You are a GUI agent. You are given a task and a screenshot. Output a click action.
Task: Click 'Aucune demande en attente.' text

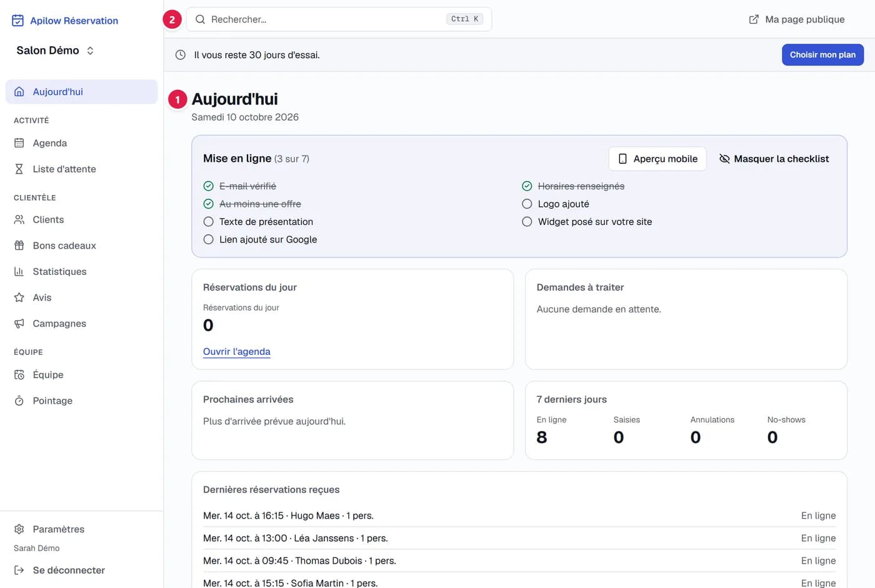[599, 309]
